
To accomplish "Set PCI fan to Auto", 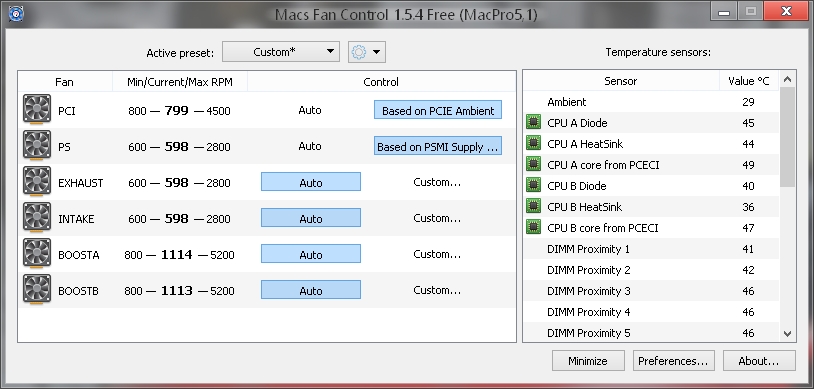I will point(310,110).
